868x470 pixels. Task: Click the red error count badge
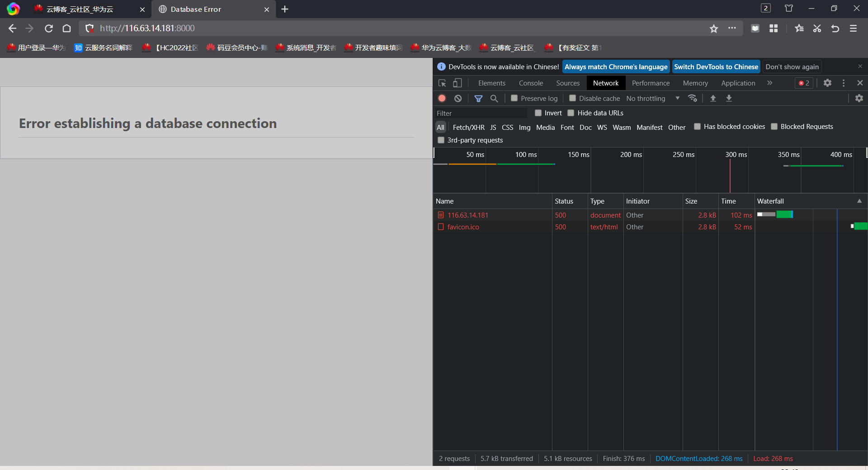(x=804, y=83)
